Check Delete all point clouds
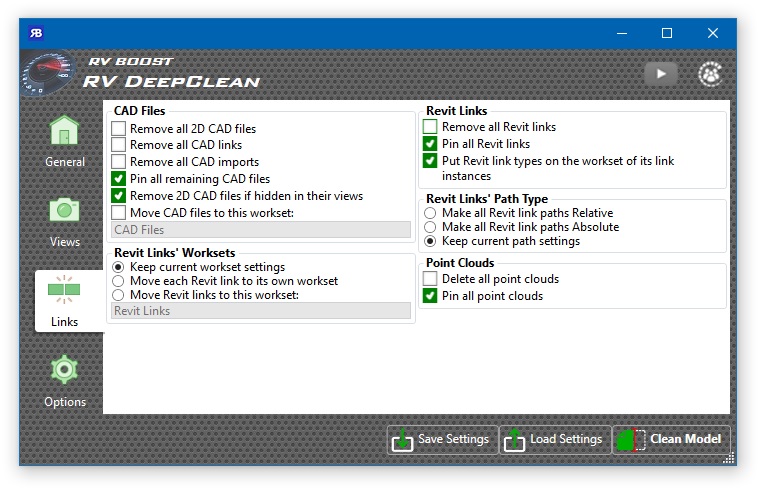 click(430, 279)
